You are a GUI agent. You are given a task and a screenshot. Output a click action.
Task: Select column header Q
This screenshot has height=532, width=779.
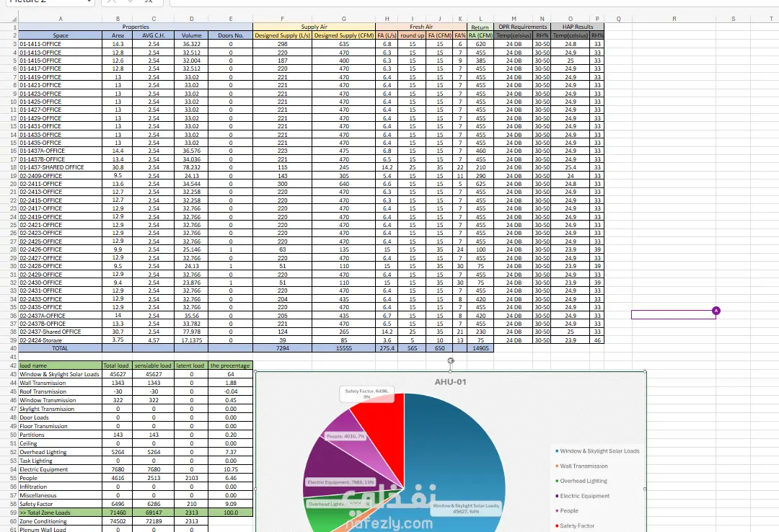[x=619, y=19]
